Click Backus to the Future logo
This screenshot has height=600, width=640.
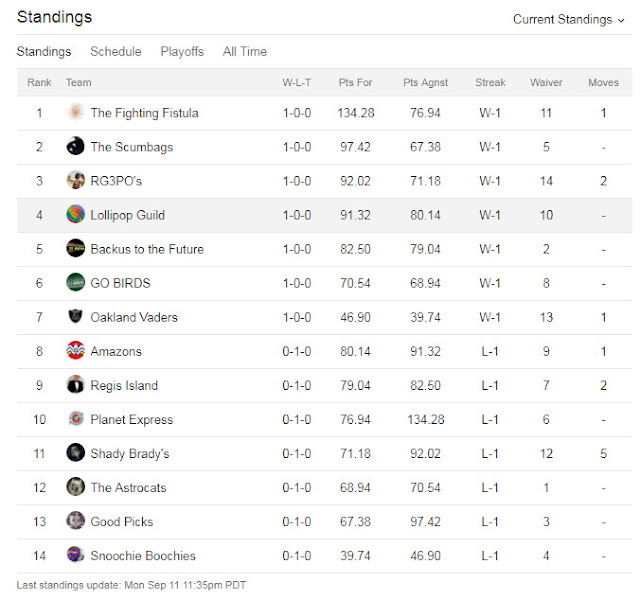pyautogui.click(x=75, y=249)
